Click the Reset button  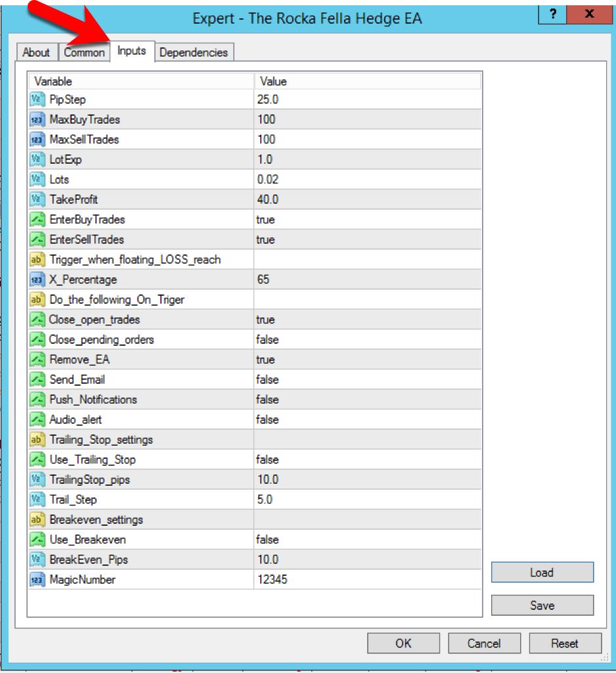click(x=565, y=643)
